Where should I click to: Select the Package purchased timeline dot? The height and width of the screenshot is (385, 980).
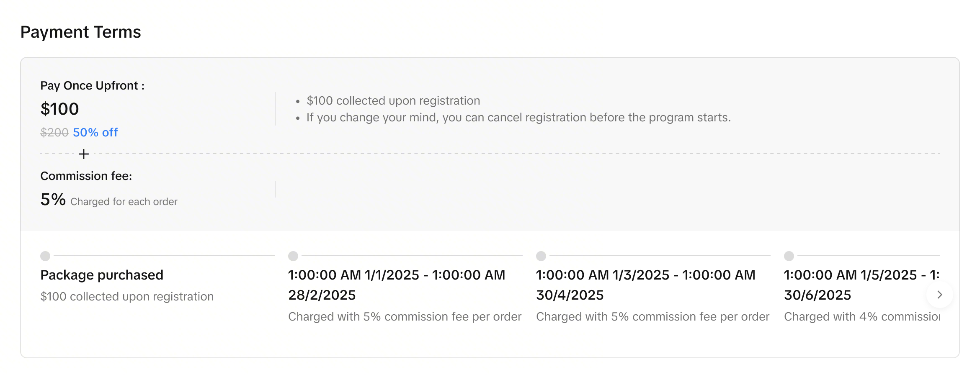click(x=45, y=256)
